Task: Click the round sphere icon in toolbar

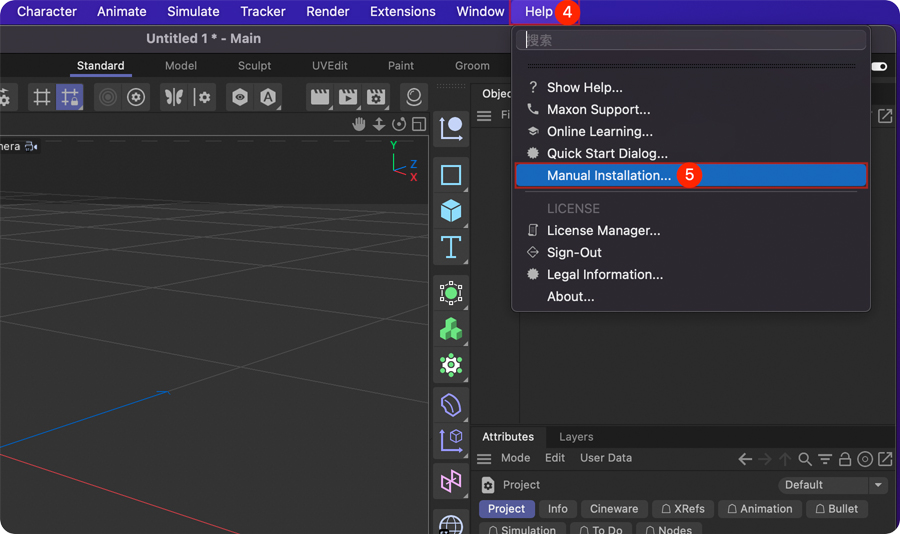Action: (x=413, y=97)
